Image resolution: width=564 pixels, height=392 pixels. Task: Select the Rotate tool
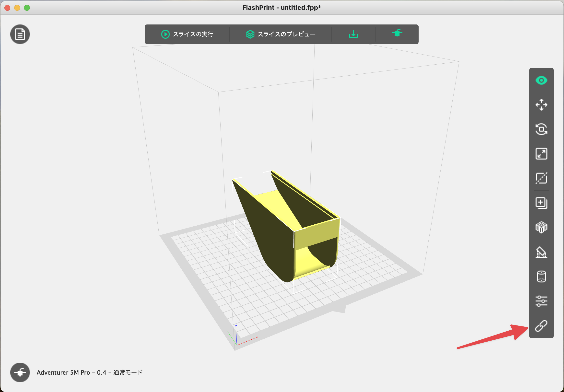pyautogui.click(x=541, y=129)
